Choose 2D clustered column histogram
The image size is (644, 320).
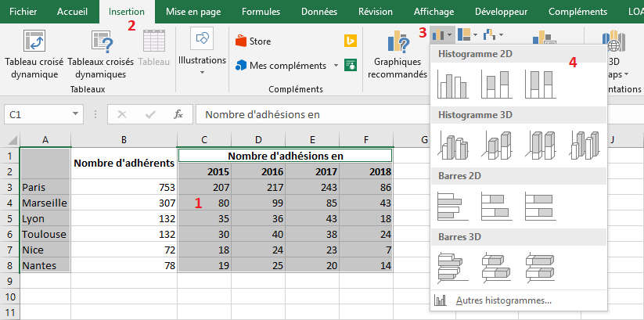[452, 84]
